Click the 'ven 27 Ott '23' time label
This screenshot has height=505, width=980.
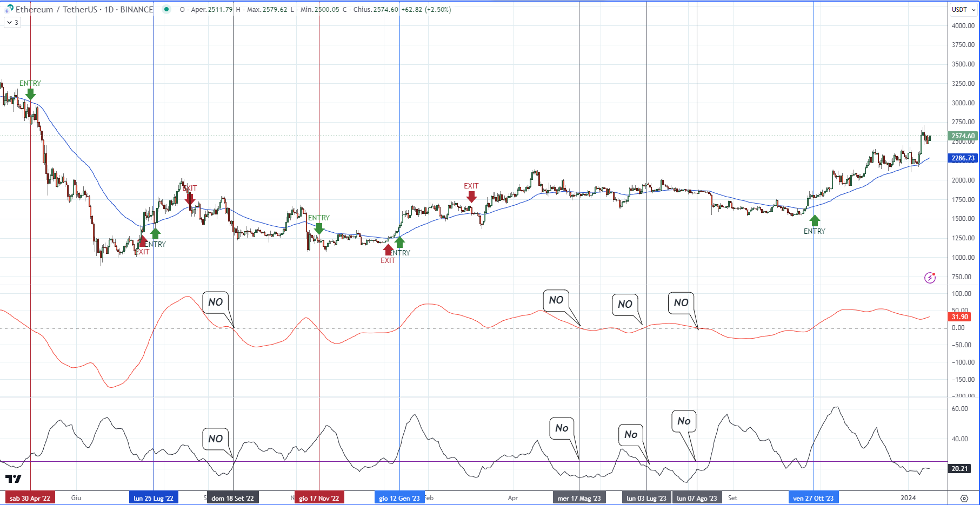click(x=814, y=498)
